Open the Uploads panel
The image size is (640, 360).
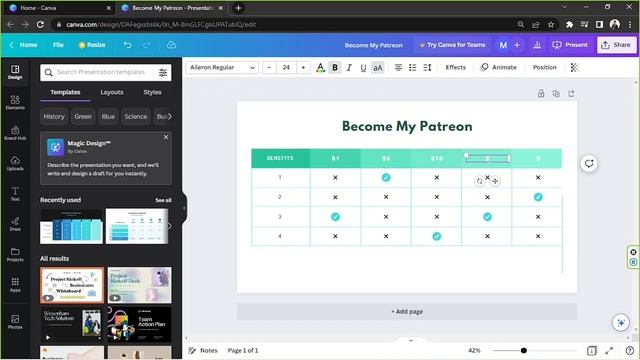click(15, 163)
